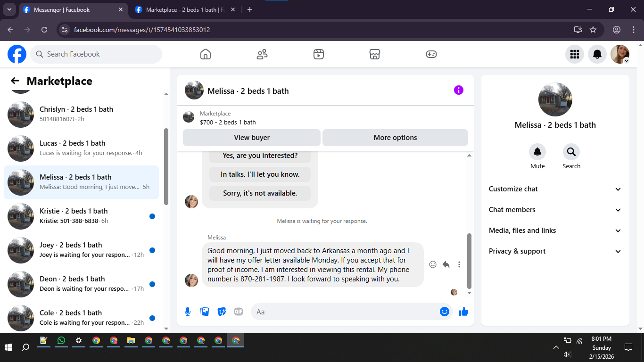The width and height of the screenshot is (644, 362).
Task: Open Chrome three-dot menu
Action: pos(634,30)
